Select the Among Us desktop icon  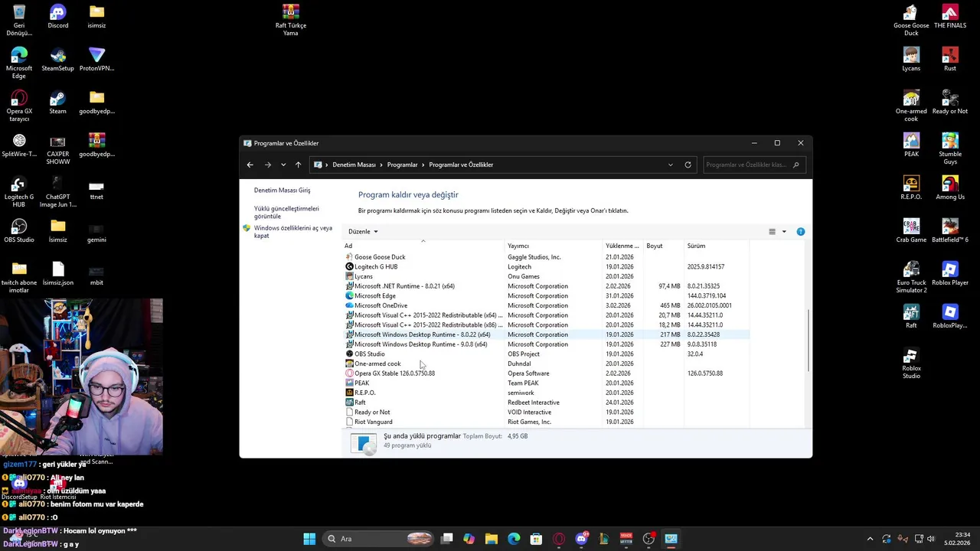point(950,188)
